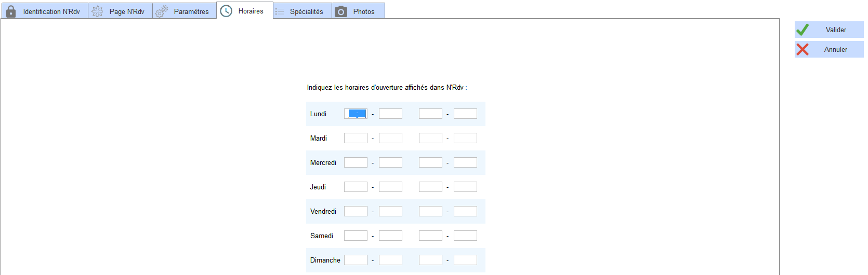Click the Lundi day label
Viewport: 868px width, 275px height.
coord(318,114)
